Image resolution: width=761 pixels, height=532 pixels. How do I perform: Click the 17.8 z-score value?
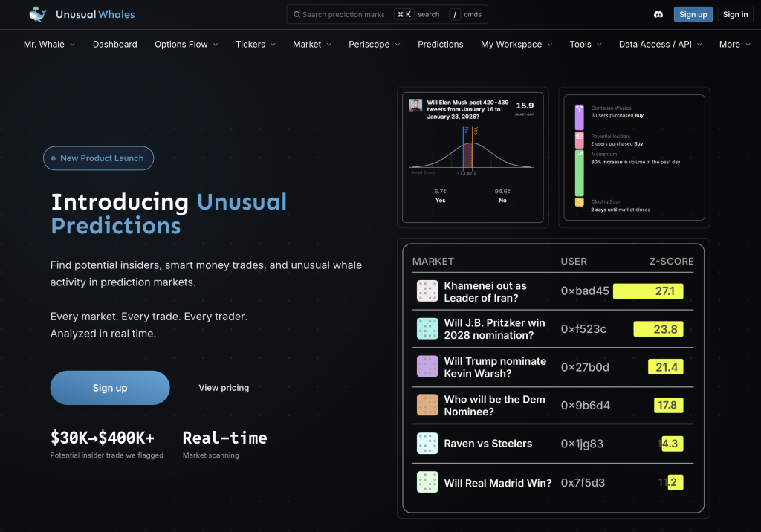pos(668,405)
